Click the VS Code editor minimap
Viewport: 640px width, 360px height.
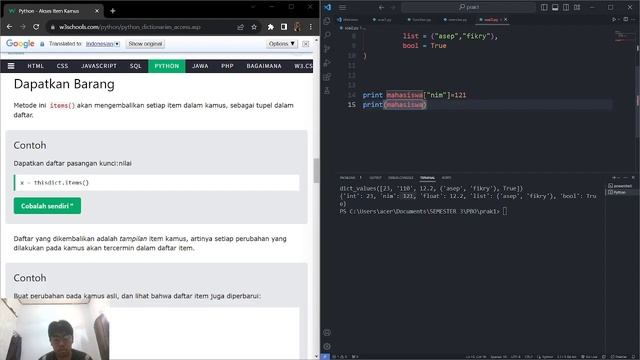[624, 37]
